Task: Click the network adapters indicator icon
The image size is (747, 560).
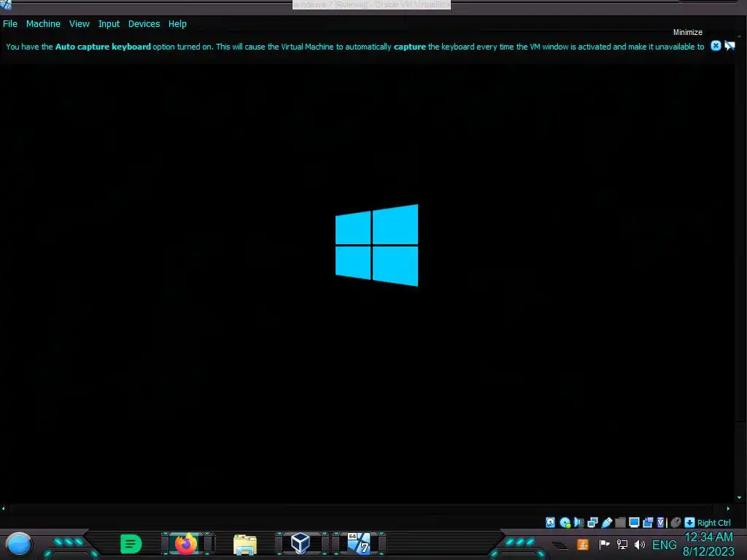Action: (x=592, y=522)
